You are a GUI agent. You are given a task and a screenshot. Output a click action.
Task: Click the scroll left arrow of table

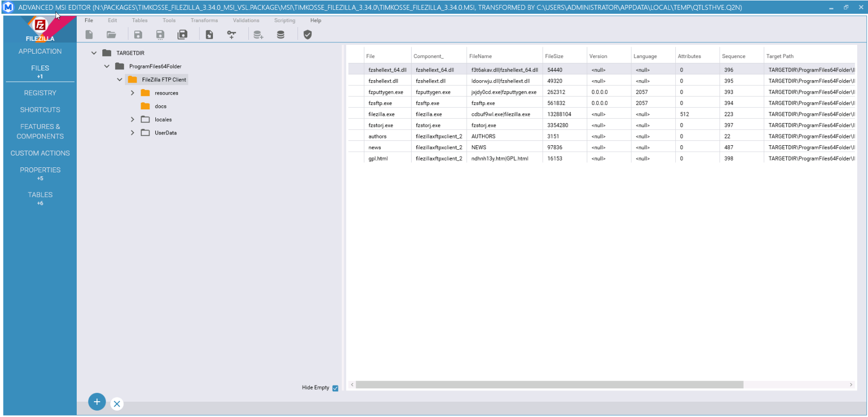[352, 385]
